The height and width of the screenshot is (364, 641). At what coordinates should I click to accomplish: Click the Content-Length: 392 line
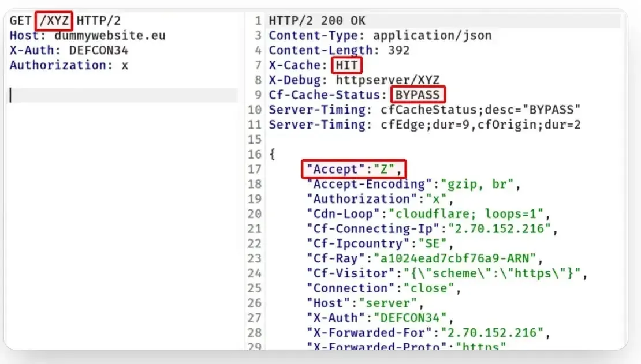point(339,50)
